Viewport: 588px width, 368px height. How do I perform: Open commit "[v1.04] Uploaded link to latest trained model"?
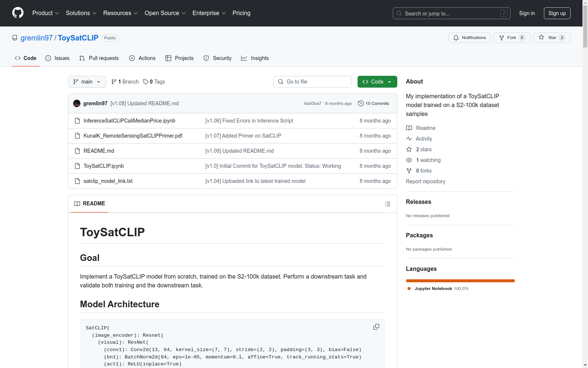pyautogui.click(x=255, y=181)
